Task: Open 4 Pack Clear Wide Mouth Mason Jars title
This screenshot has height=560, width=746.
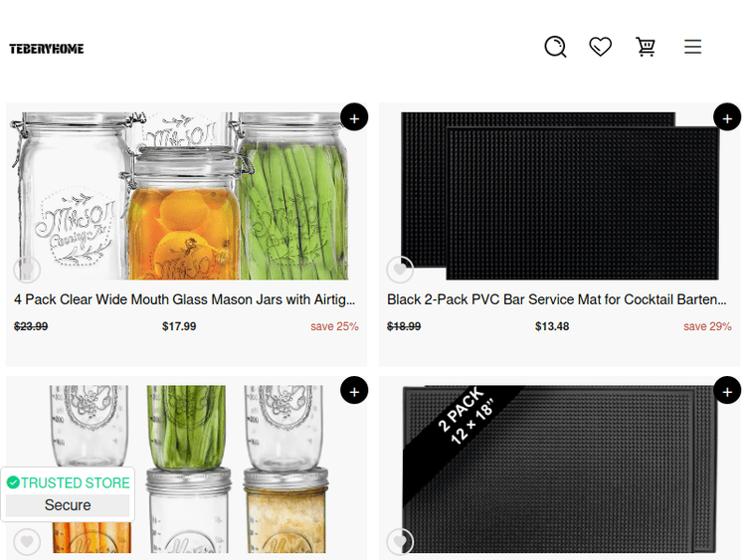Action: [x=185, y=299]
